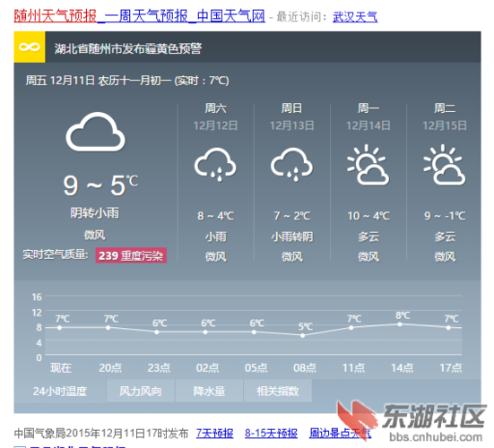Click today's large cloudy weather icon
Viewport: 494px width, 448px height.
[95, 132]
